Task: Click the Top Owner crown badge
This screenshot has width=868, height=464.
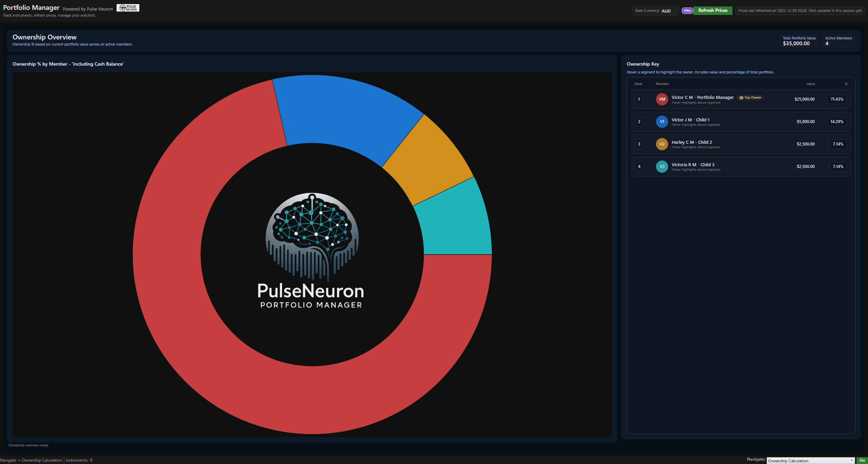Action: [x=750, y=98]
